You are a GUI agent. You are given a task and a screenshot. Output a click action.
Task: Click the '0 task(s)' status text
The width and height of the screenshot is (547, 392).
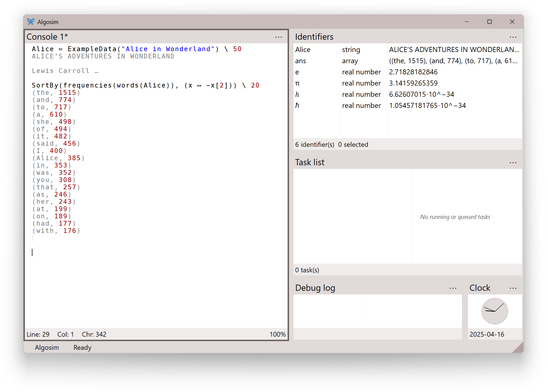pos(307,270)
